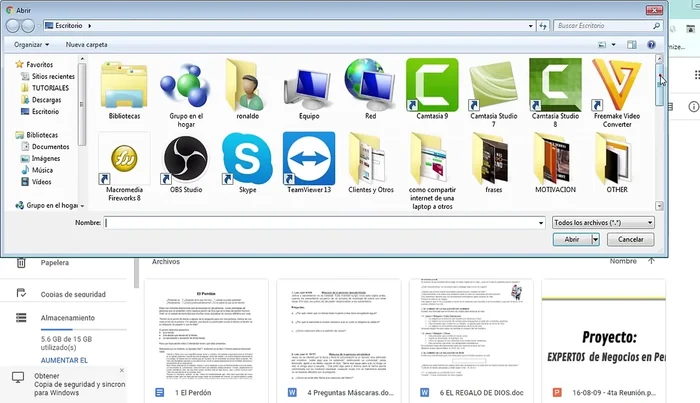Image resolution: width=700 pixels, height=403 pixels.
Task: Click the refresh location button
Action: click(x=543, y=26)
